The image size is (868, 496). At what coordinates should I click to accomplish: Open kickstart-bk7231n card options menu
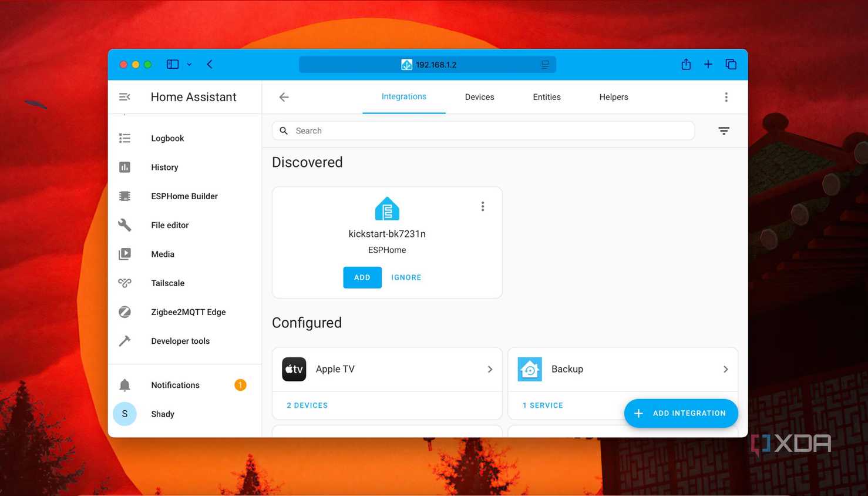483,206
